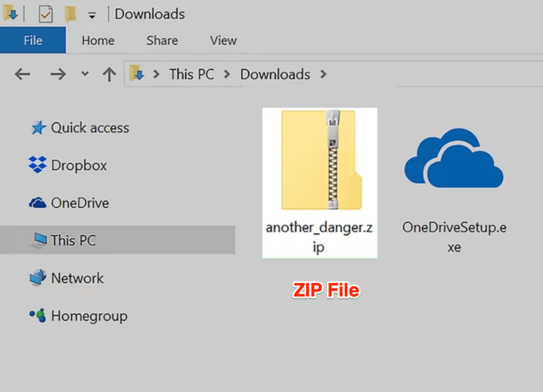Expand the Recent locations dropdown arrow
Viewport: 543px width, 392px height.
[x=85, y=74]
